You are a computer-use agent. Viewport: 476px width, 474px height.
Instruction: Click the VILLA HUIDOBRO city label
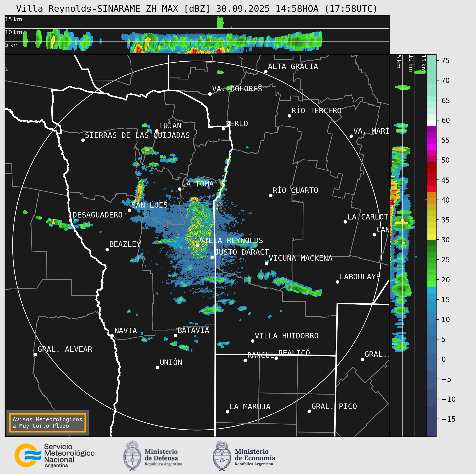[x=287, y=336]
